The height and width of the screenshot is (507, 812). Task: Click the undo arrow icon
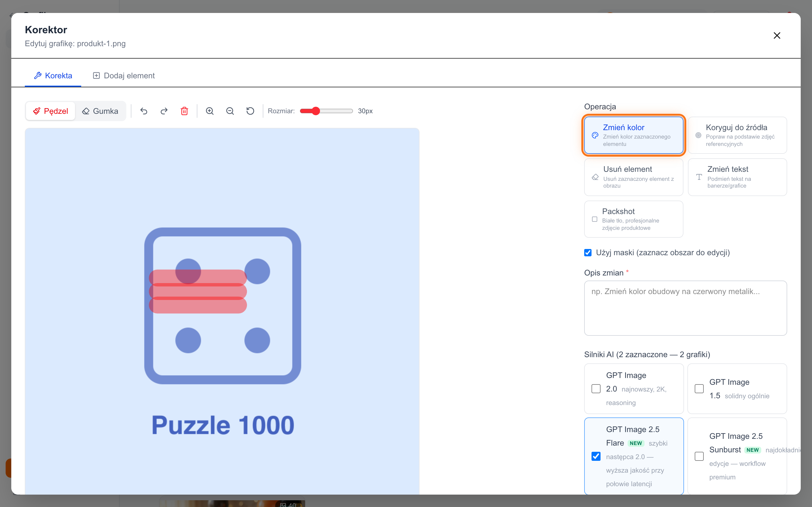coord(144,111)
